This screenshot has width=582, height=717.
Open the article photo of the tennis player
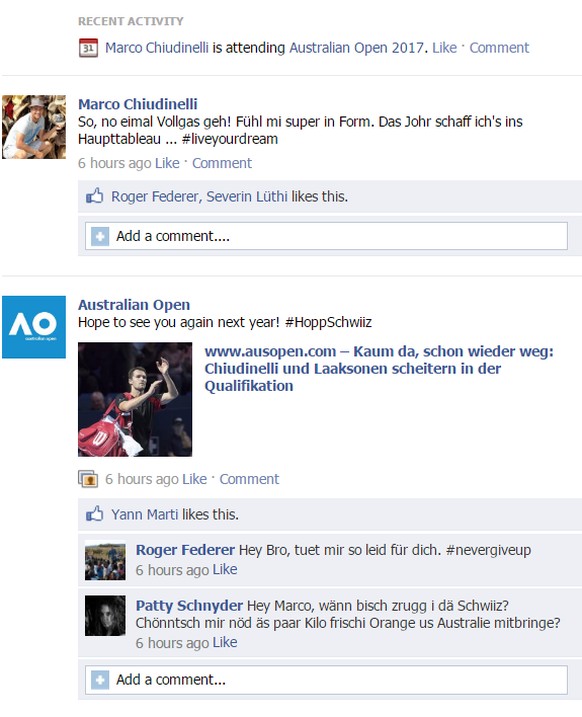pyautogui.click(x=135, y=399)
